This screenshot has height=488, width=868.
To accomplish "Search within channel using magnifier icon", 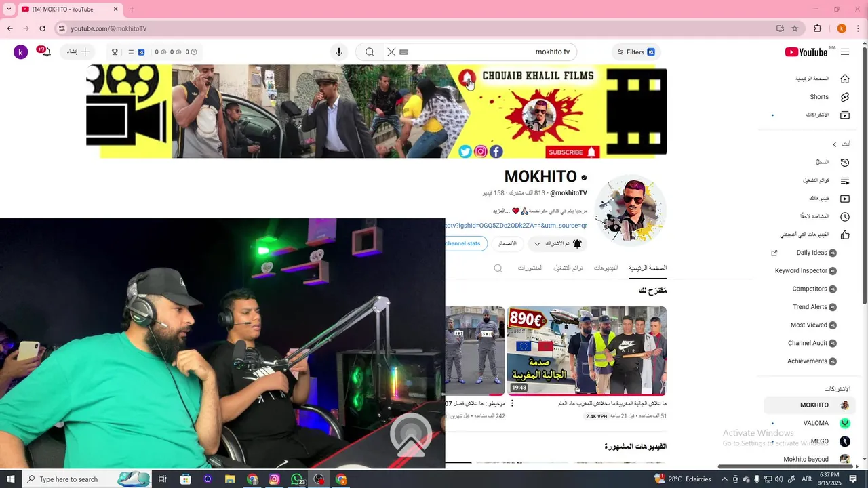I will click(498, 268).
